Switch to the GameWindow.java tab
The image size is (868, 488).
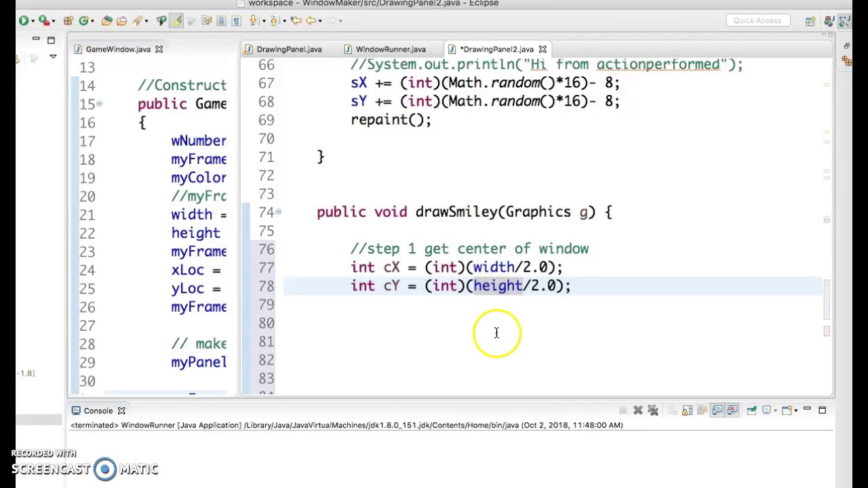[x=118, y=49]
